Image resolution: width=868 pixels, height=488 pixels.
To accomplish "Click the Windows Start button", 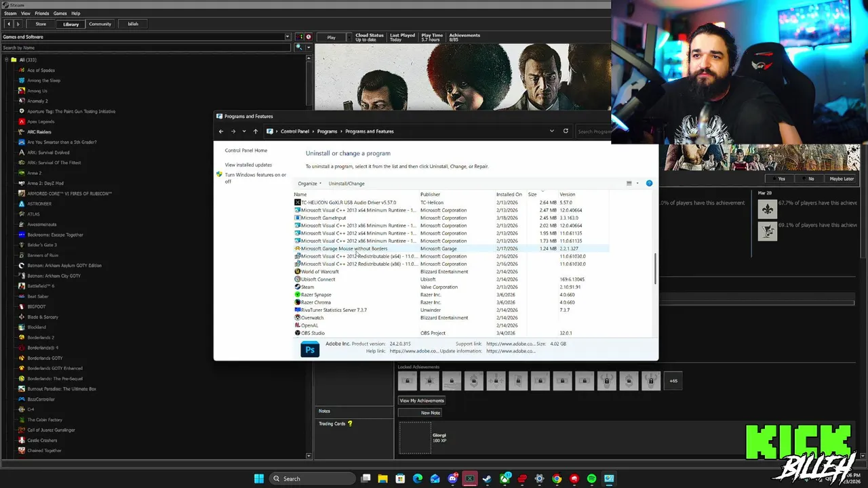I will pos(258,479).
